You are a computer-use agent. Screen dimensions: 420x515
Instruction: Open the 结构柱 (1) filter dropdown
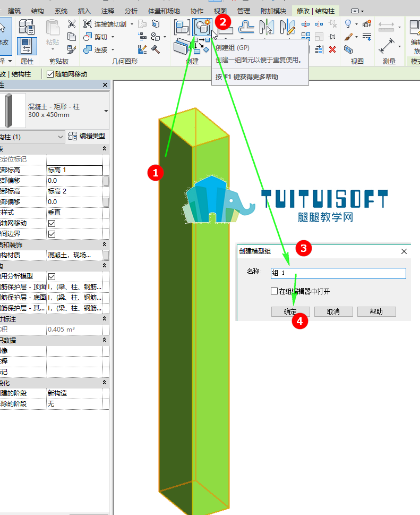coord(61,137)
